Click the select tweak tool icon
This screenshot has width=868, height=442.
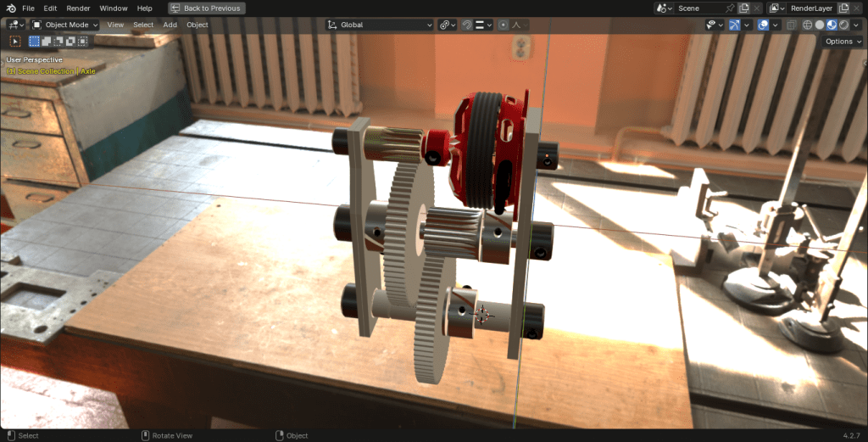click(x=15, y=41)
